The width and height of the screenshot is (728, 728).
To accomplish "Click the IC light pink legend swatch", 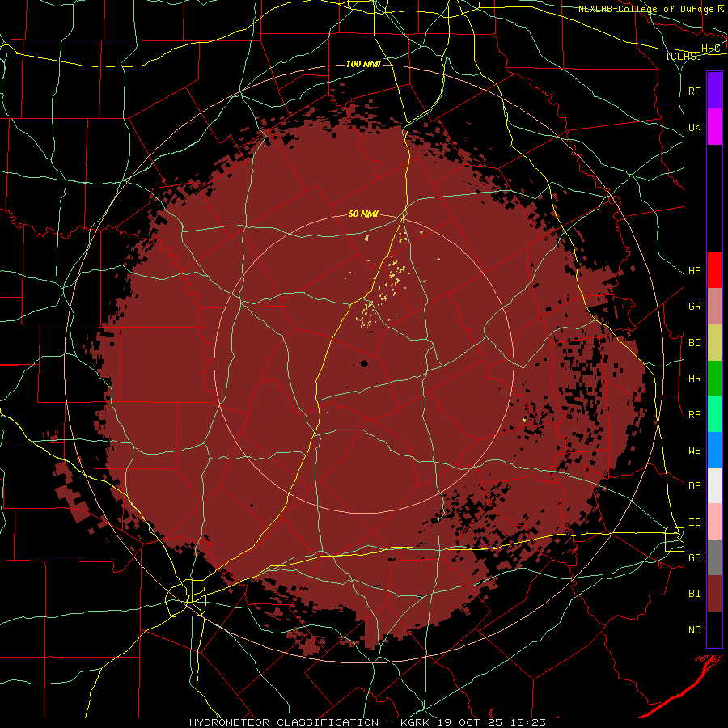I will tap(714, 522).
